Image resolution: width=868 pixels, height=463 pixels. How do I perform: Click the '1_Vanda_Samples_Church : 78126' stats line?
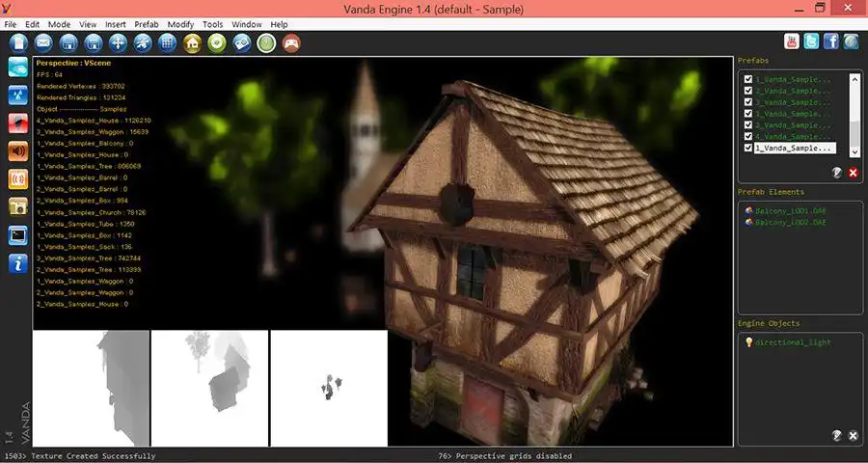92,212
